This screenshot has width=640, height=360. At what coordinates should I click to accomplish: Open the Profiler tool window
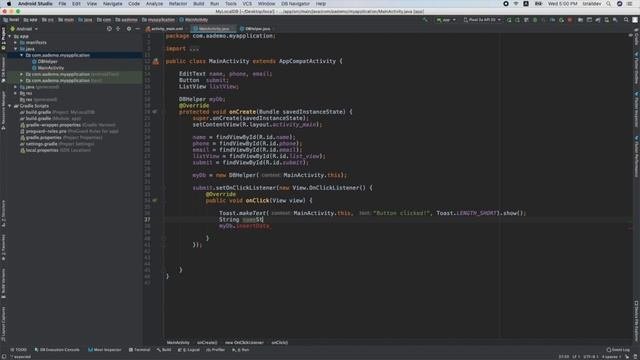(216, 350)
